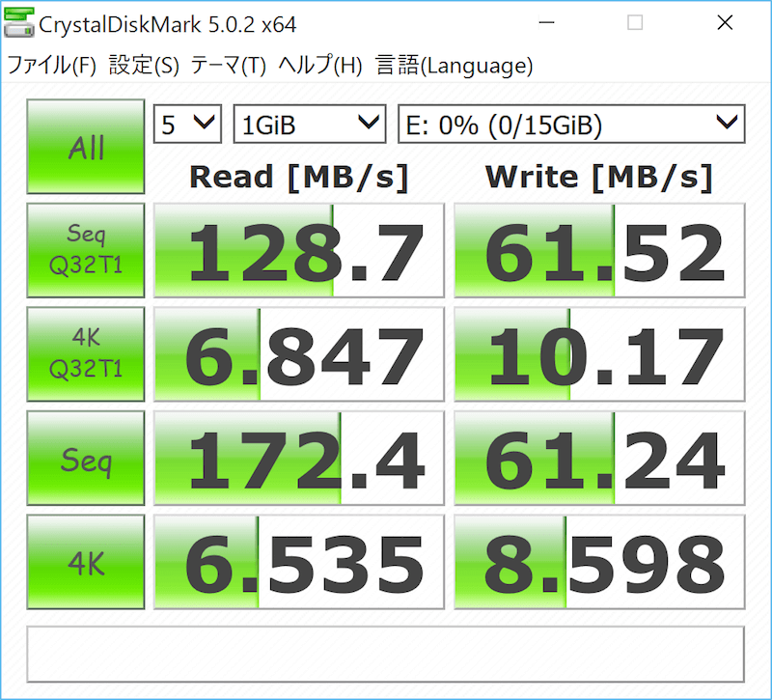Open the ヘルプ(H) menu
The width and height of the screenshot is (772, 700).
tap(320, 66)
